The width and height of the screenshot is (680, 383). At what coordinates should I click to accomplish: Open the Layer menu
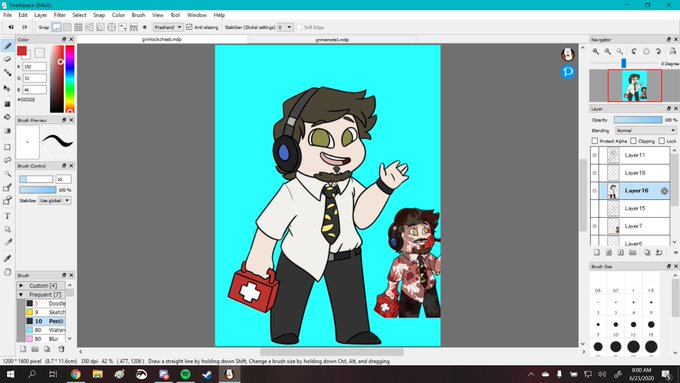(x=40, y=15)
